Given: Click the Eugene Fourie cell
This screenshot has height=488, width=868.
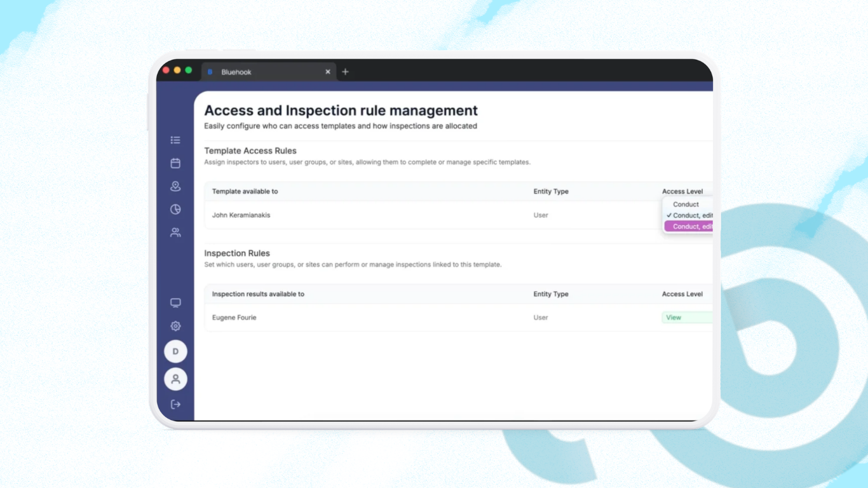Looking at the screenshot, I should 234,318.
